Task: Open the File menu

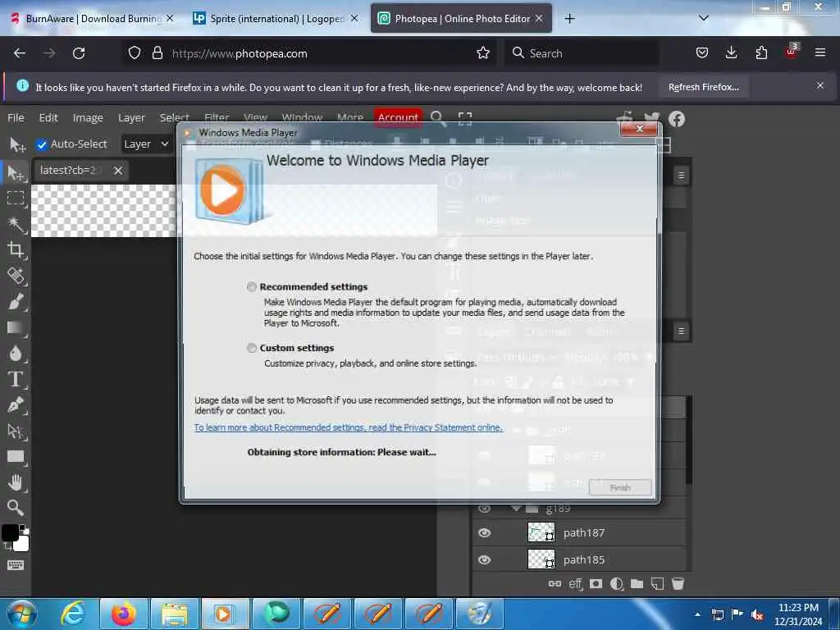Action: (x=16, y=117)
